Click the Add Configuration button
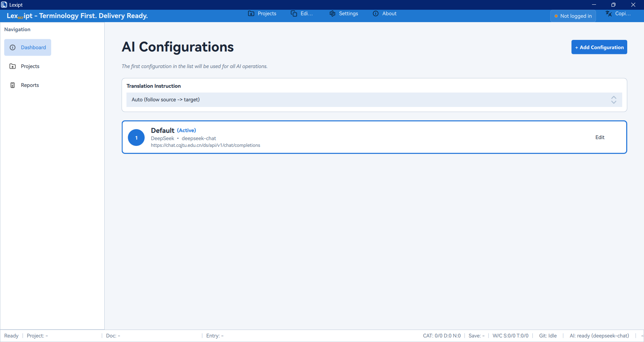 tap(599, 47)
